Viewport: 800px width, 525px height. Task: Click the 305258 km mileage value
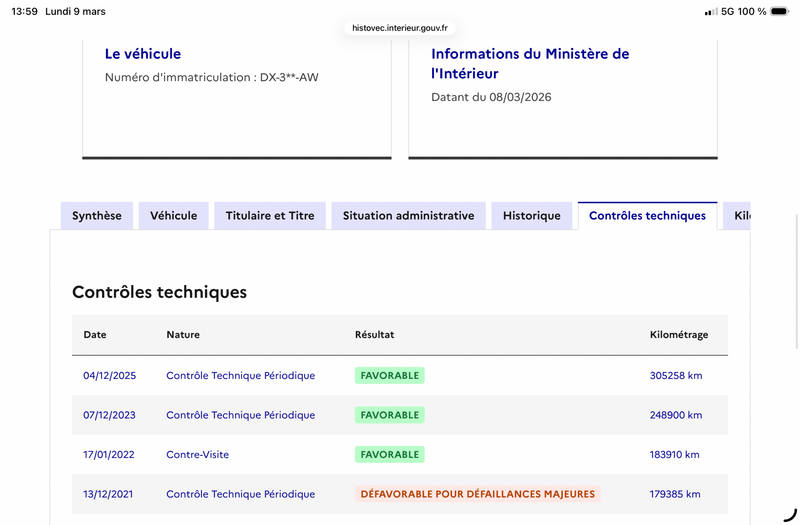[x=676, y=376]
